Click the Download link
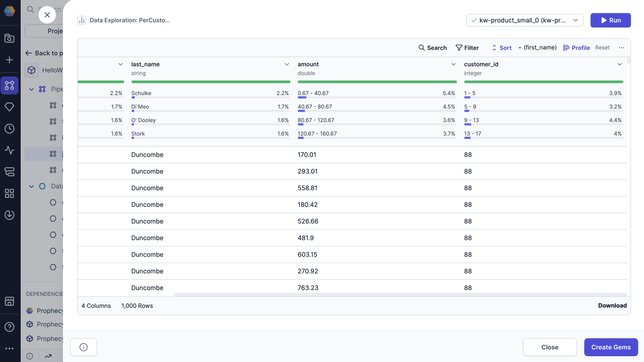Screen dimensions: 644x362 [612, 306]
